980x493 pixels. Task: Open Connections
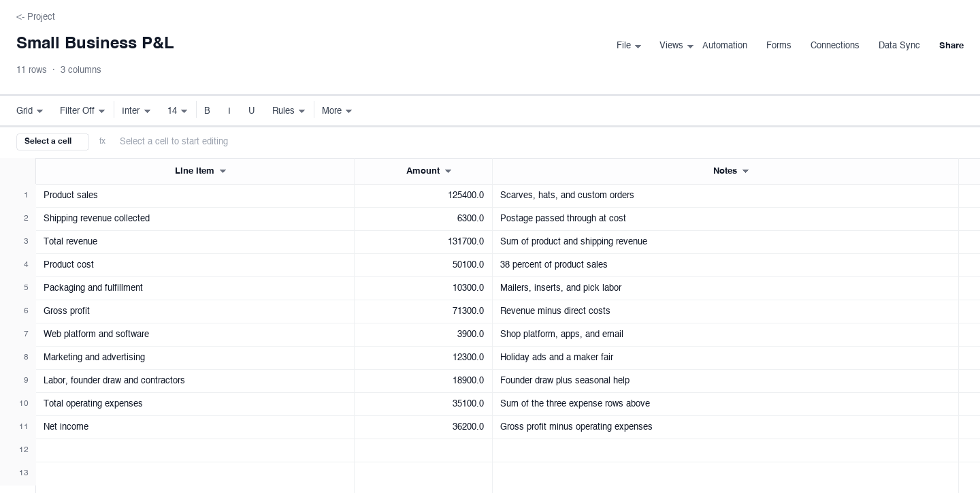(834, 46)
